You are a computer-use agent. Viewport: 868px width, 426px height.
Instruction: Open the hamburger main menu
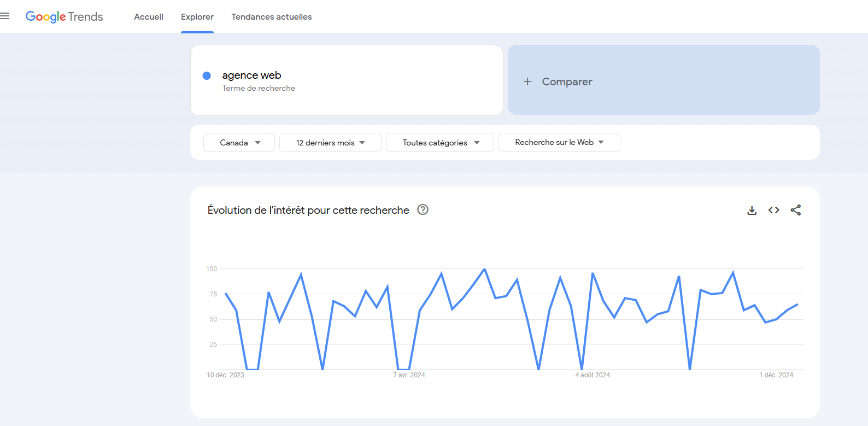click(x=5, y=16)
